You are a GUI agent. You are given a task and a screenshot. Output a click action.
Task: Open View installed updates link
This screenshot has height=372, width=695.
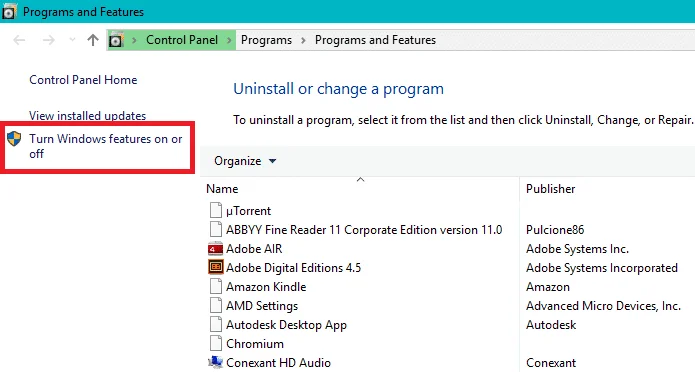[88, 116]
